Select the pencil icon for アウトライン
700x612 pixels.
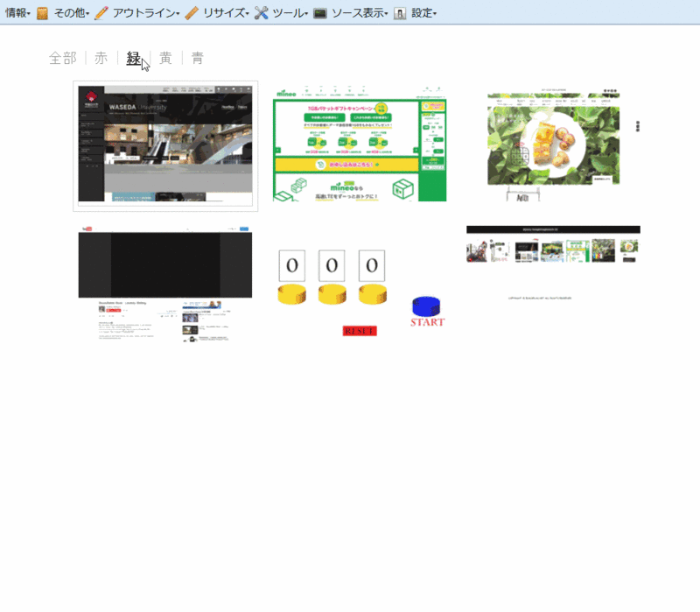coord(102,12)
